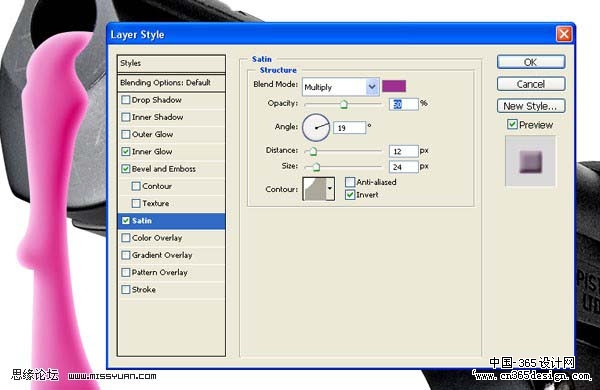Viewport: 600px width, 390px height.
Task: Click the style preview thumbnail
Action: click(530, 162)
